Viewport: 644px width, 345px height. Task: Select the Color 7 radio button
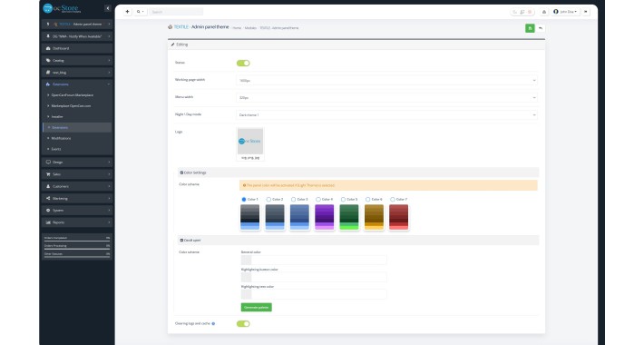tap(392, 200)
